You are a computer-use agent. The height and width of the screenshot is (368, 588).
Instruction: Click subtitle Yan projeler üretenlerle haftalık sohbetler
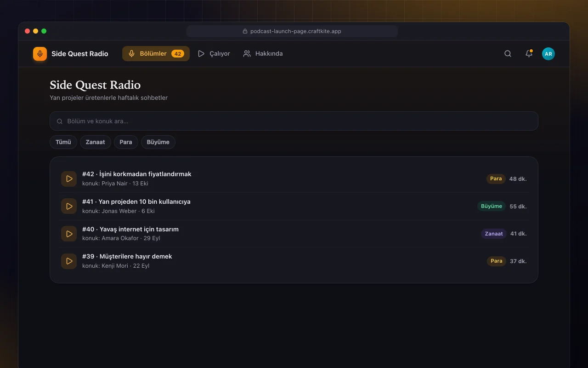pyautogui.click(x=109, y=98)
